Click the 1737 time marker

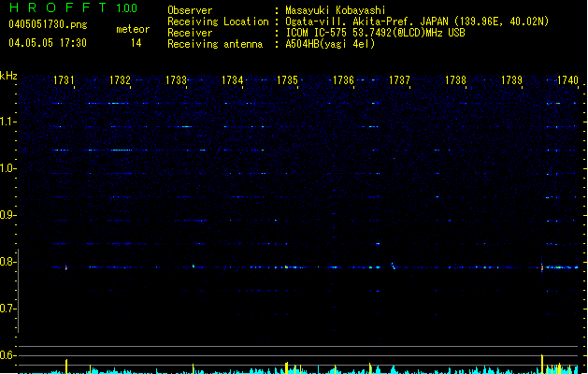[x=399, y=80]
